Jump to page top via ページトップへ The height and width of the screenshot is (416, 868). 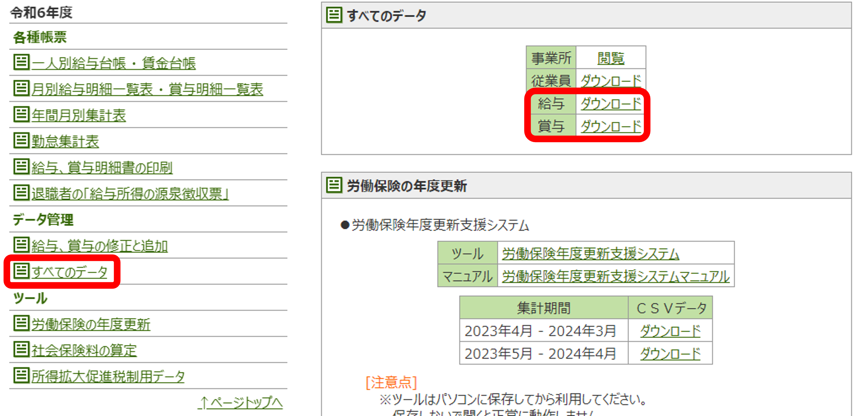(x=240, y=402)
